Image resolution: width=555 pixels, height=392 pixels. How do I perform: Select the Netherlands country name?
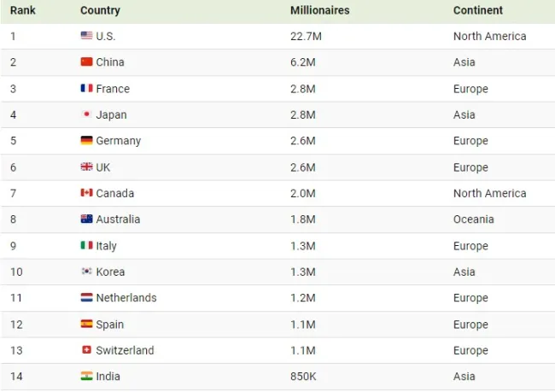(x=126, y=298)
